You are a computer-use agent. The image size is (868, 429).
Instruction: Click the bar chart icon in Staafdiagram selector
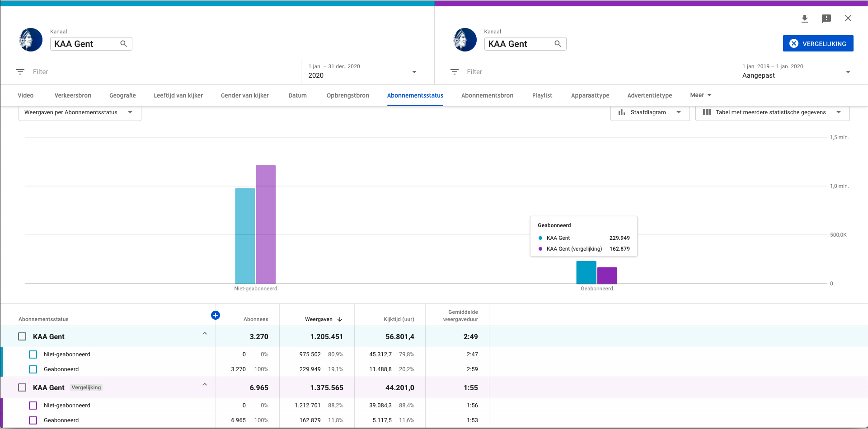point(622,112)
